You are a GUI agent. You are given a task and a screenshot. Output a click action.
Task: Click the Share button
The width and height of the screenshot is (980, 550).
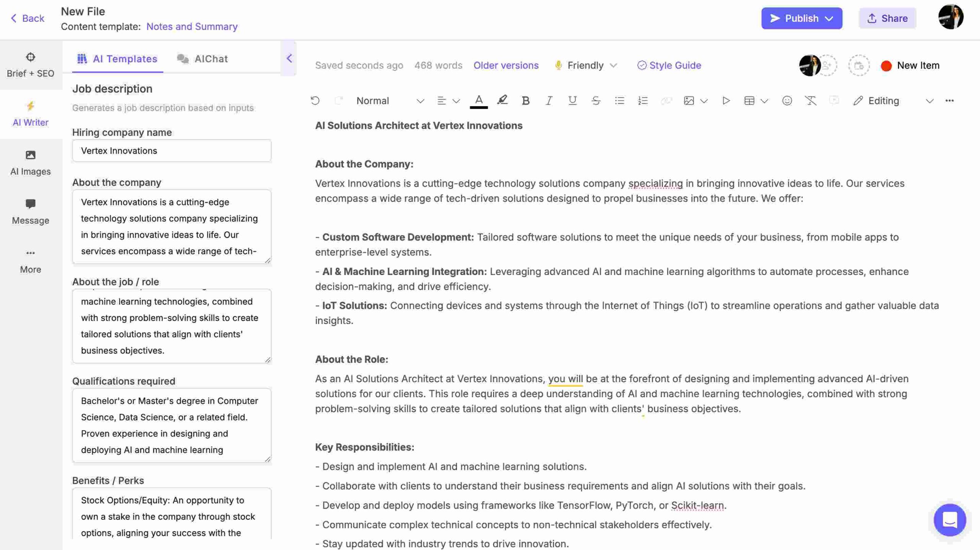point(887,18)
